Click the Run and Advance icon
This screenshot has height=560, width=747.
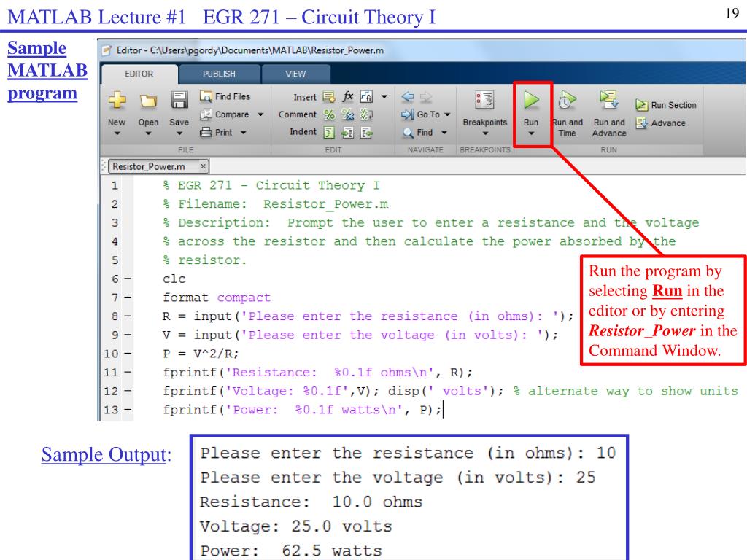click(x=609, y=100)
